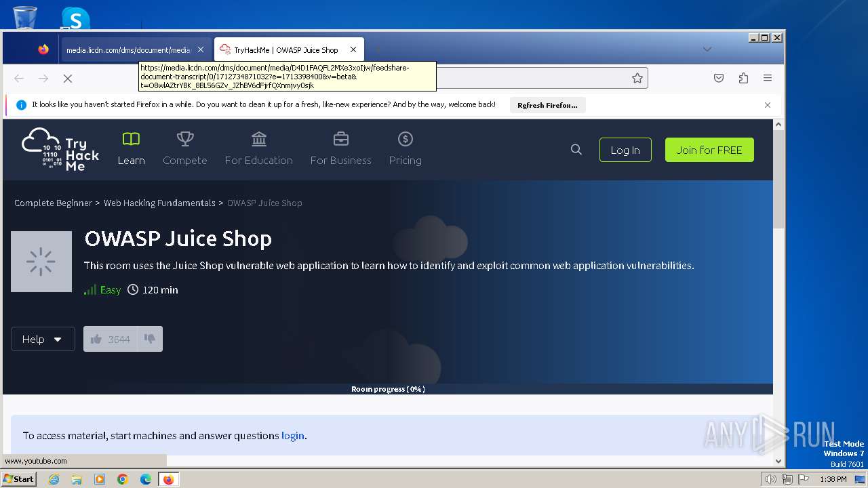Click the site search magnifier icon

[576, 150]
